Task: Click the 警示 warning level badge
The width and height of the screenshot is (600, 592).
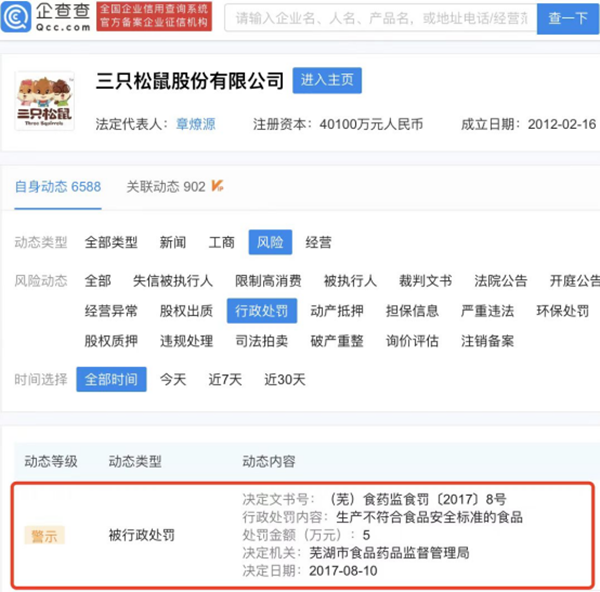Action: point(44,535)
